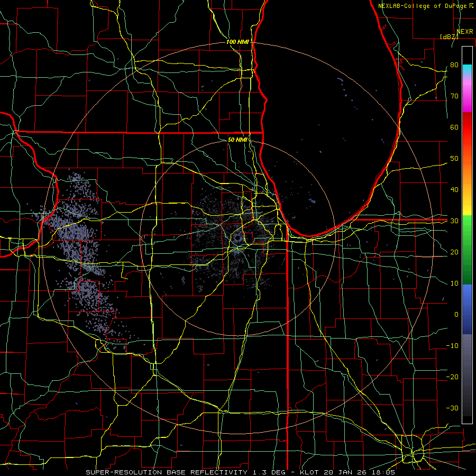Click the radar site center null cone
This screenshot has width=476, height=476.
pos(237,239)
